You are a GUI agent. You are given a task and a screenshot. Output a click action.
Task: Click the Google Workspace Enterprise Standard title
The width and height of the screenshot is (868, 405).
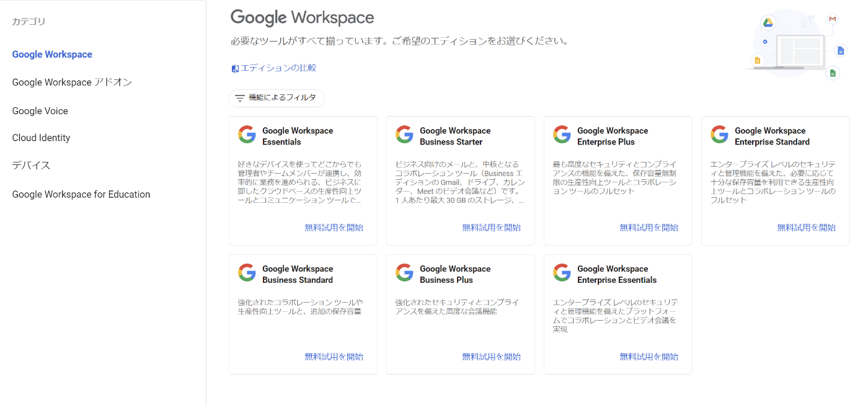pyautogui.click(x=772, y=136)
